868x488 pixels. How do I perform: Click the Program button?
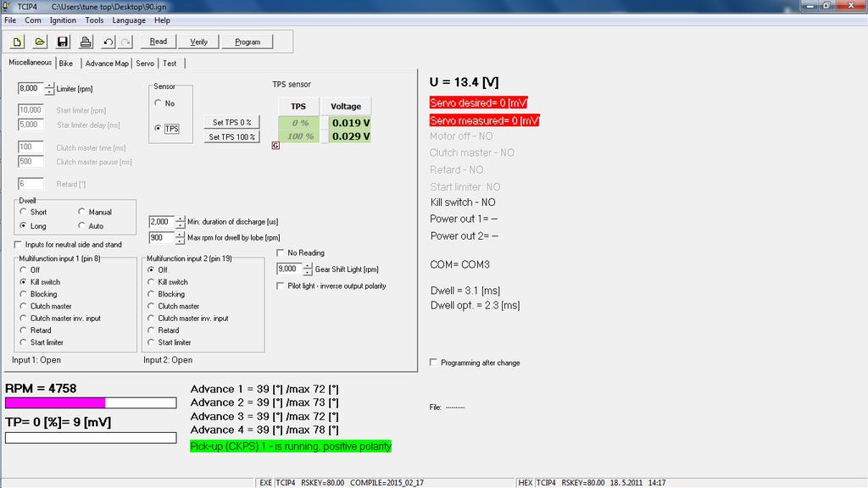248,42
